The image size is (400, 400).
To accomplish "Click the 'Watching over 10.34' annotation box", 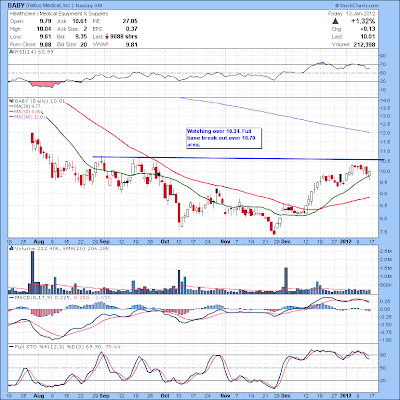I will (224, 138).
